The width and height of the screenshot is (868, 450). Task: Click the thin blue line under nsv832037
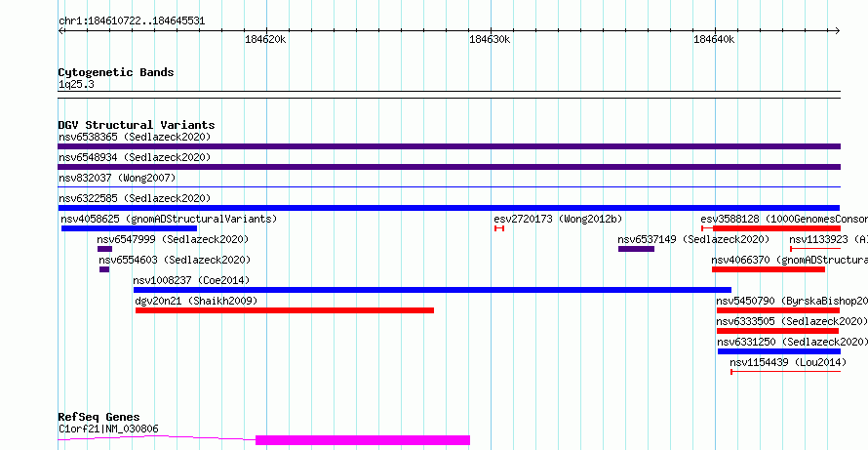click(449, 187)
